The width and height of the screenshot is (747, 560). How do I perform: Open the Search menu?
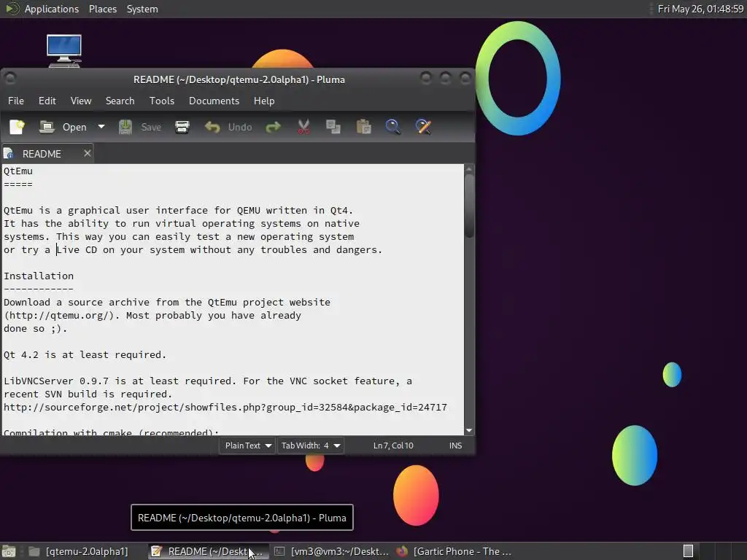(x=120, y=101)
